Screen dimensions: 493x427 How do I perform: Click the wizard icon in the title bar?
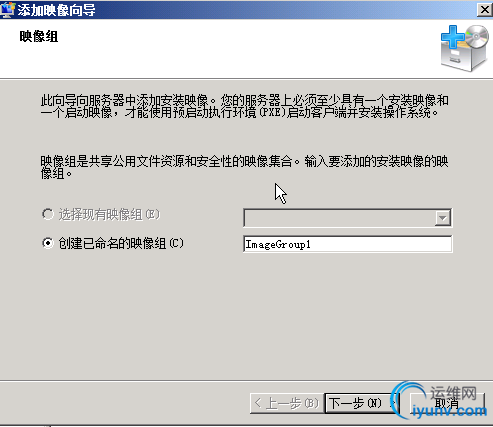point(8,10)
